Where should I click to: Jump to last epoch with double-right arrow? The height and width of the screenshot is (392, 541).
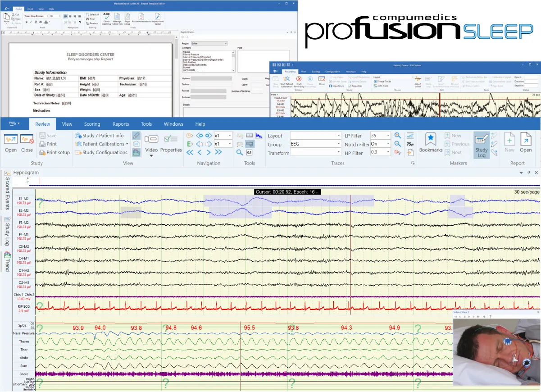pos(218,153)
